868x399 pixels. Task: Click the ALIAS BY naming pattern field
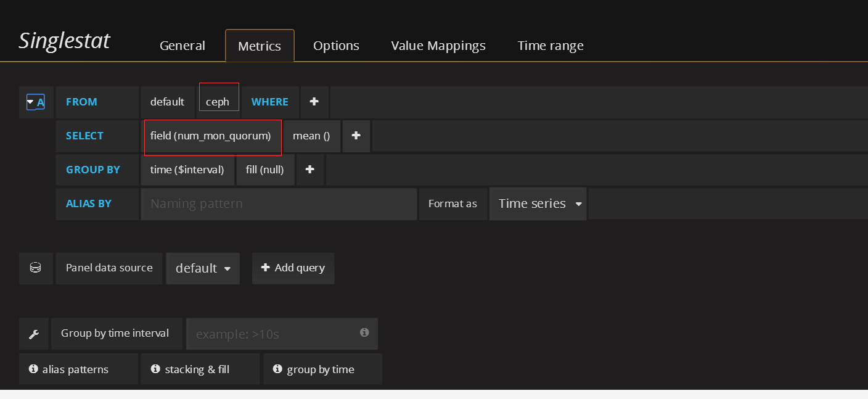pos(279,204)
